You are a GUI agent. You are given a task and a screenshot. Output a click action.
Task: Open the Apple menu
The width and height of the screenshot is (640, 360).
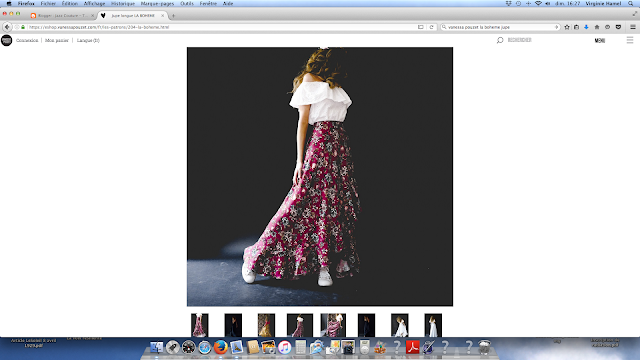[9, 3]
